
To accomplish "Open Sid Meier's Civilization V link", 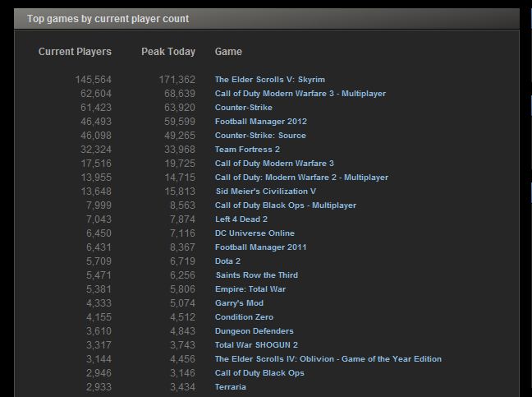I will click(x=266, y=192).
